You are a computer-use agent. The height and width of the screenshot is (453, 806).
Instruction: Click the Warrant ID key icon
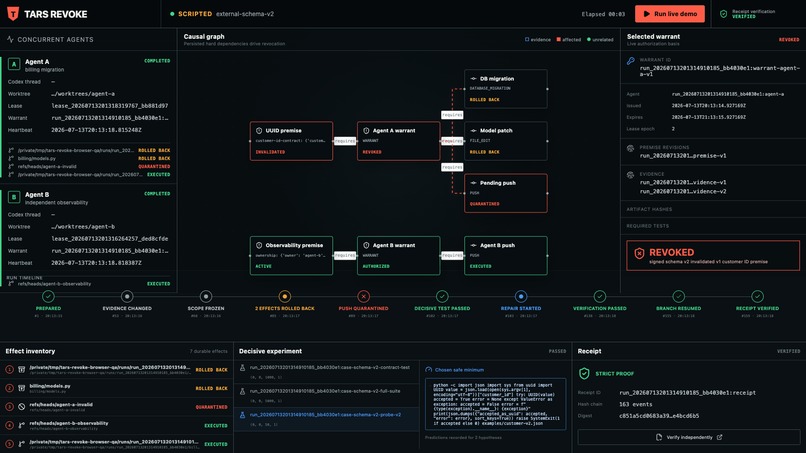click(631, 61)
